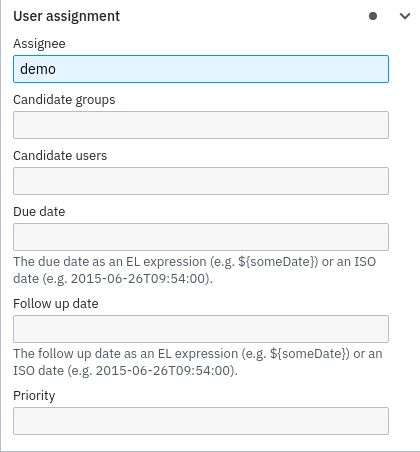
Task: Select the Candidate users text box
Action: (x=201, y=181)
